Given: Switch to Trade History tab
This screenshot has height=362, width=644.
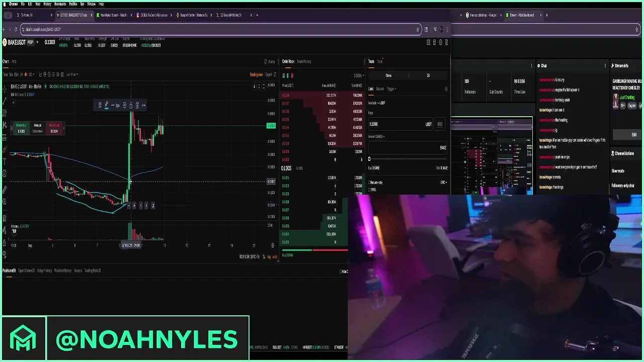Looking at the screenshot, I should click(304, 61).
